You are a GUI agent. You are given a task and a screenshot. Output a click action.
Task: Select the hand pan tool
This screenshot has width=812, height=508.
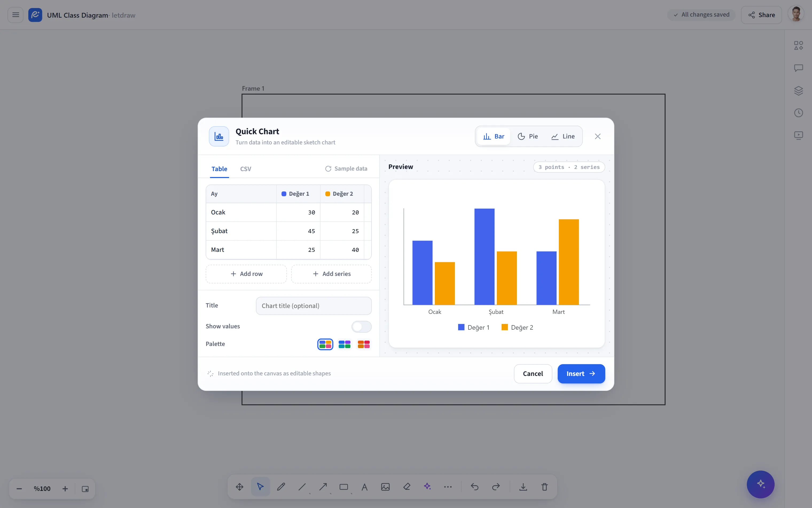point(240,487)
